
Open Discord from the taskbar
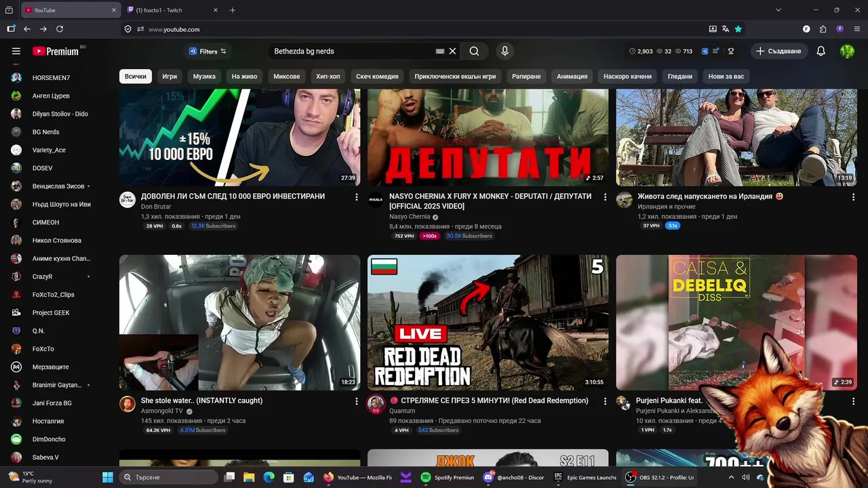point(513,477)
